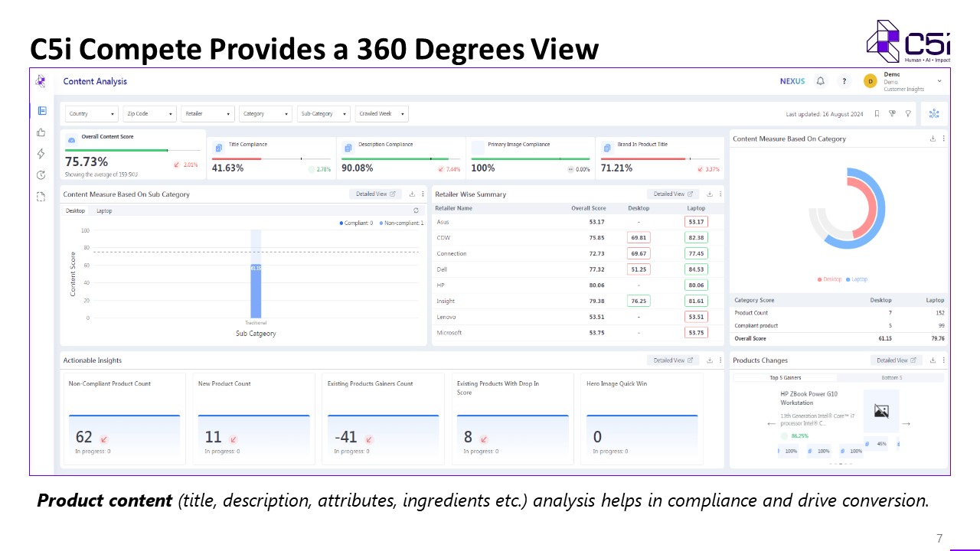Click the NEXUS link
This screenshot has height=551, width=980.
point(792,81)
